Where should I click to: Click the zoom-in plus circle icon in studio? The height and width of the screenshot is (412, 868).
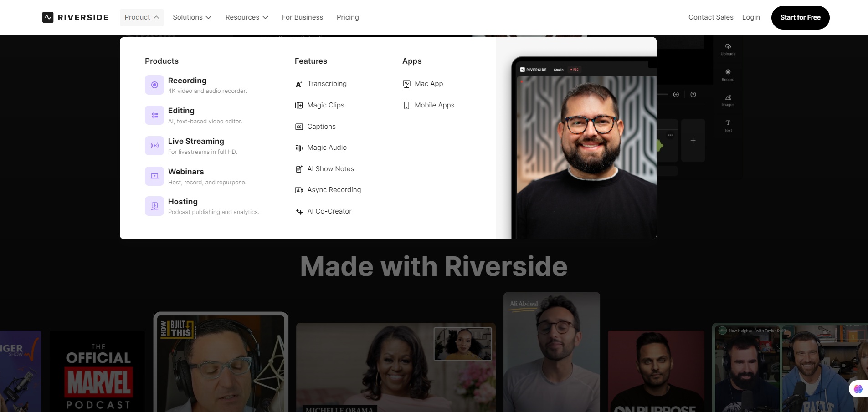click(676, 95)
